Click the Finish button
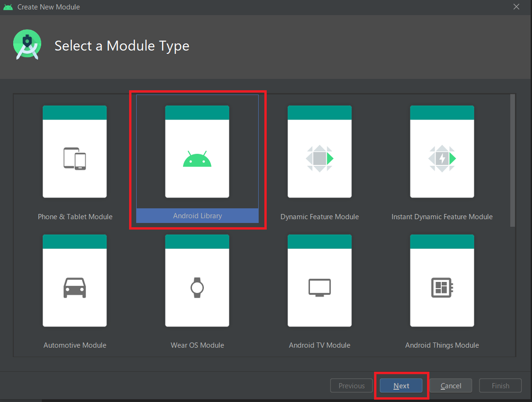Image resolution: width=532 pixels, height=402 pixels. 500,385
